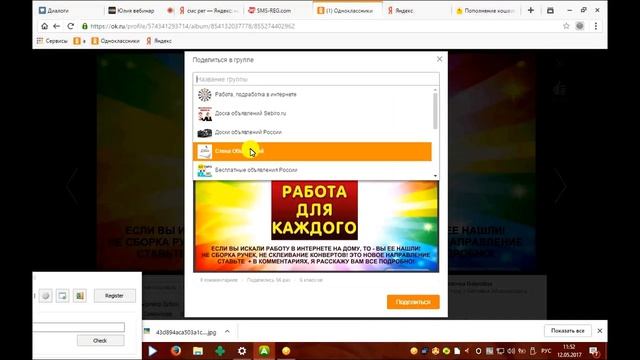Expand download item options chevron
The image size is (640, 360).
(227, 332)
